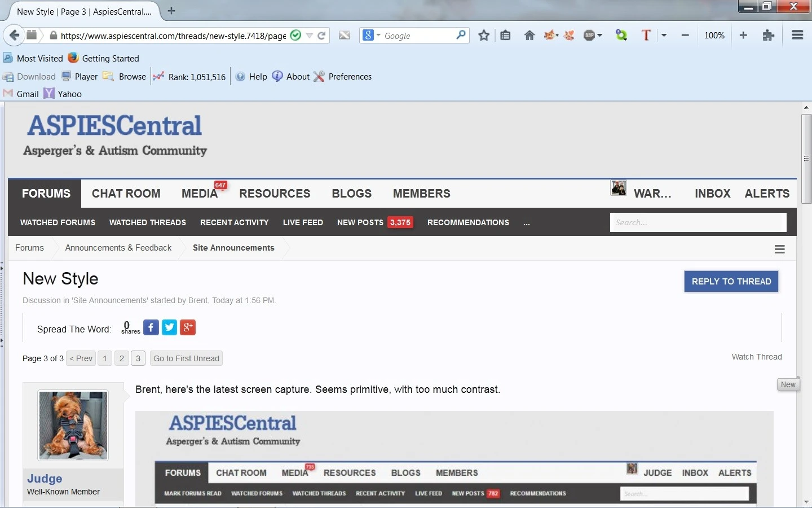Expand the ellipsis in the forum sub-navigation
This screenshot has width=812, height=508.
click(x=527, y=223)
